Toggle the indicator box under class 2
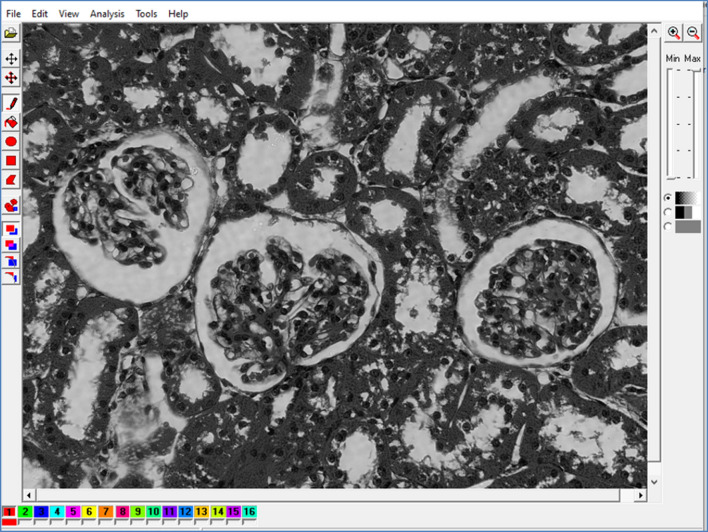 25,522
